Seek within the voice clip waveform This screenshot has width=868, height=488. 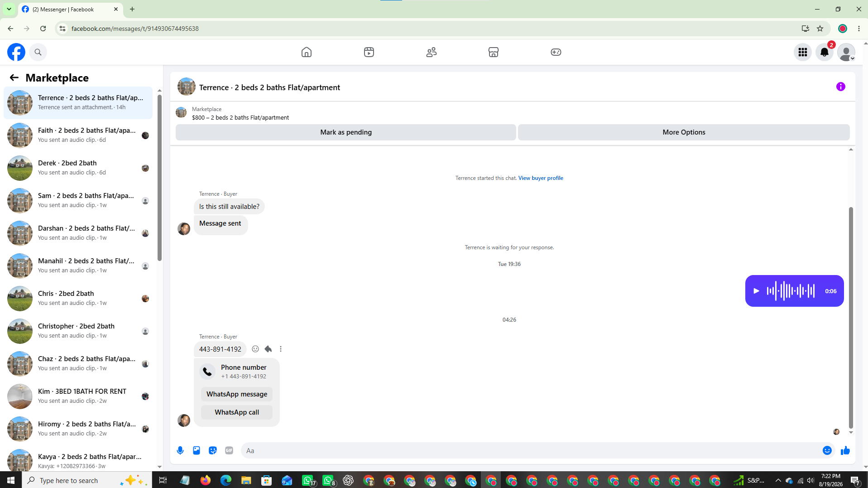(x=791, y=291)
